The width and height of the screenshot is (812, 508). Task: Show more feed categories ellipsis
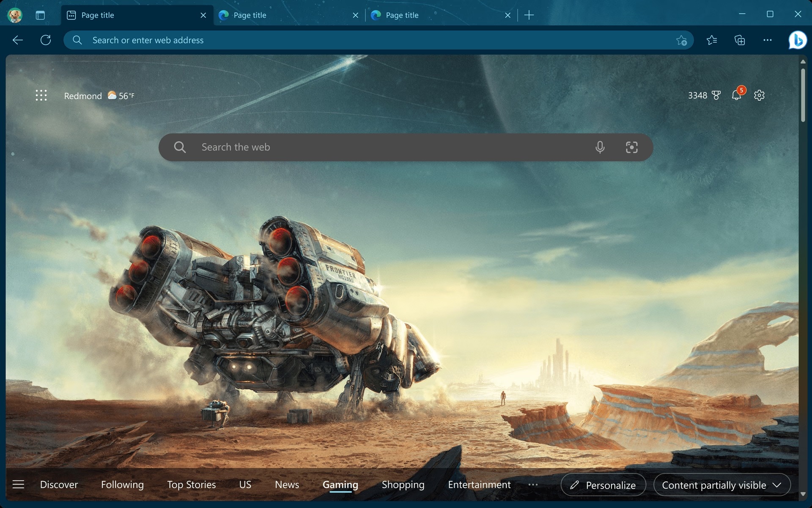click(x=533, y=485)
